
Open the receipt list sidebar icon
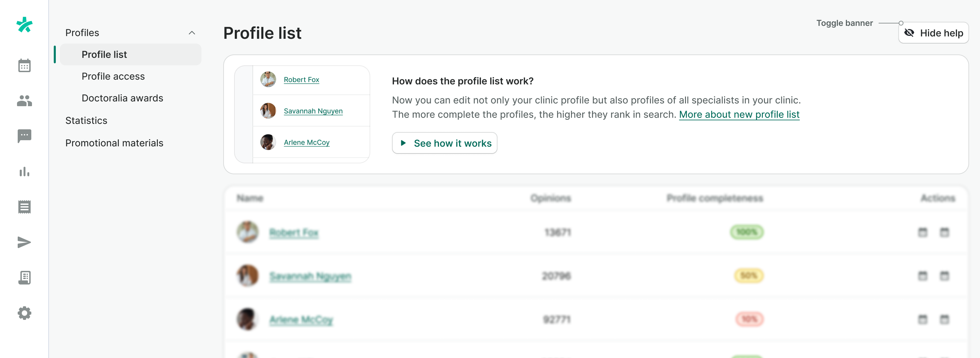(x=24, y=207)
